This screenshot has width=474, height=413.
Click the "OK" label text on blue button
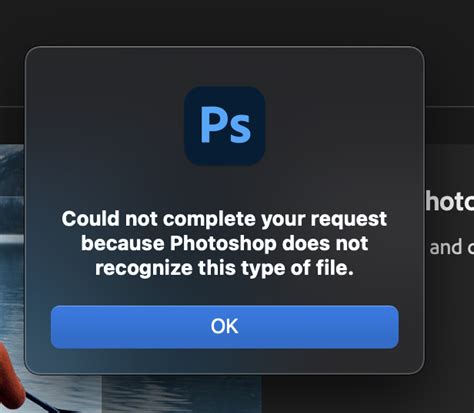coord(224,326)
